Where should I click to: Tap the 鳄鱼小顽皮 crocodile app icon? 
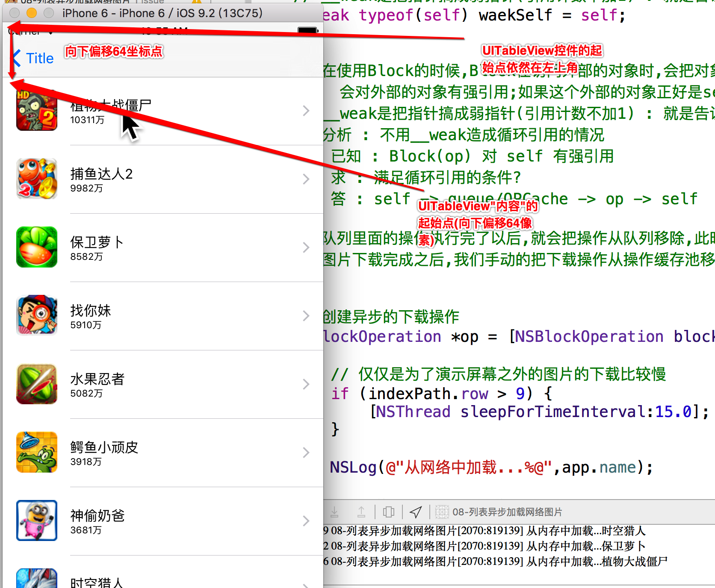pos(37,452)
